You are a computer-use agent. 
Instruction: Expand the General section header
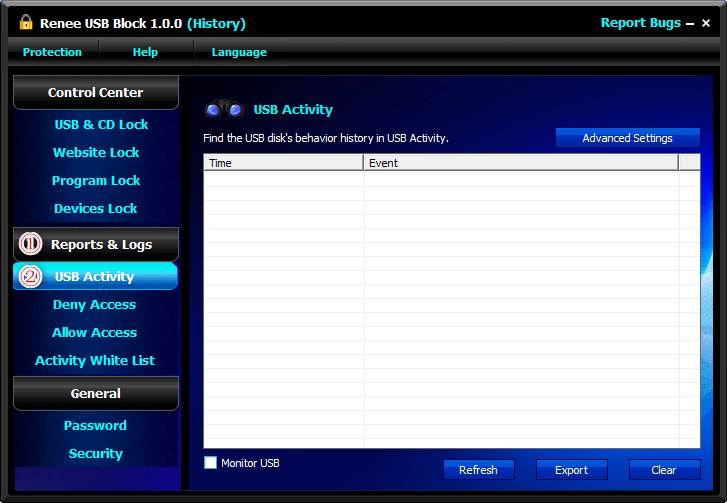[x=96, y=393]
